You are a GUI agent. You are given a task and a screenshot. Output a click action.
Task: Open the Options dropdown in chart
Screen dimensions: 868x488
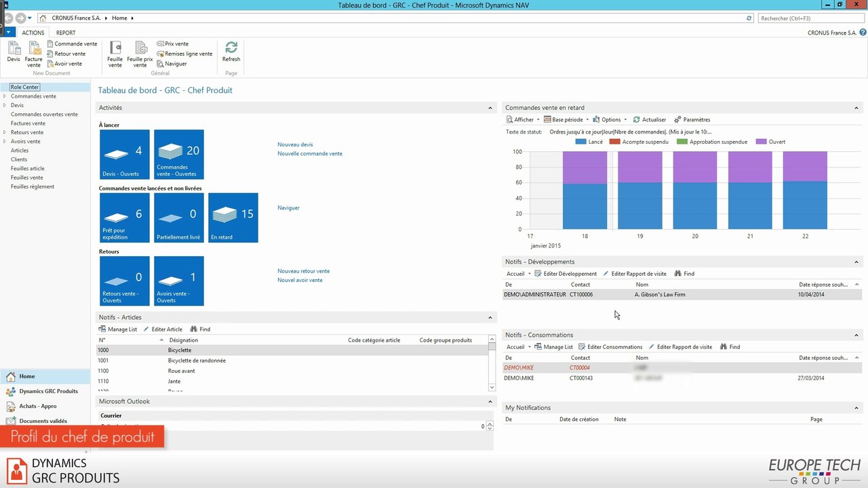pyautogui.click(x=610, y=119)
